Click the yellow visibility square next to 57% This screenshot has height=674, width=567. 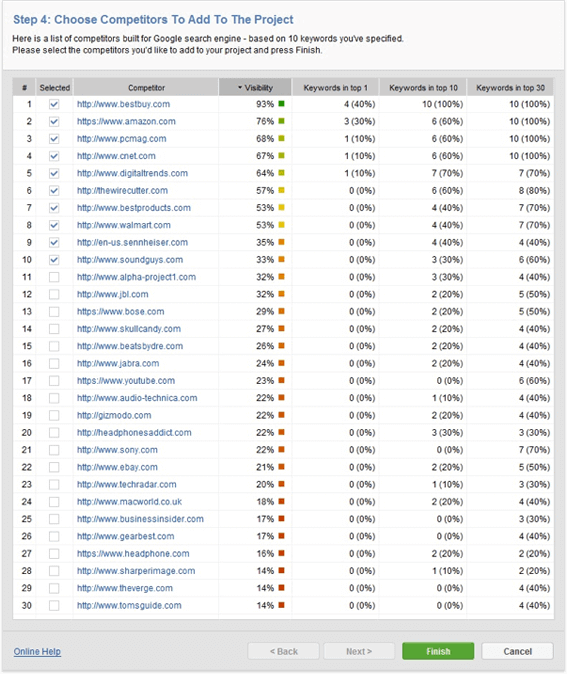[282, 190]
